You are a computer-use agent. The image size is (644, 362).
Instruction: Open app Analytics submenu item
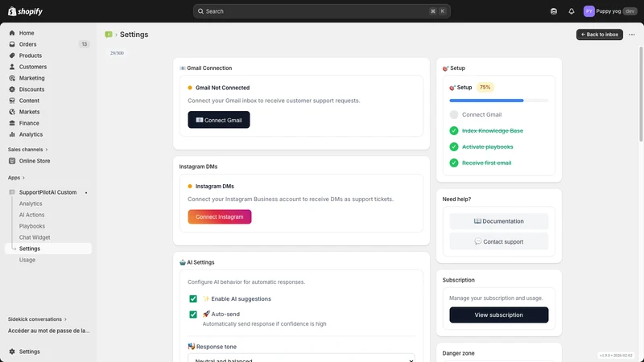tap(31, 204)
